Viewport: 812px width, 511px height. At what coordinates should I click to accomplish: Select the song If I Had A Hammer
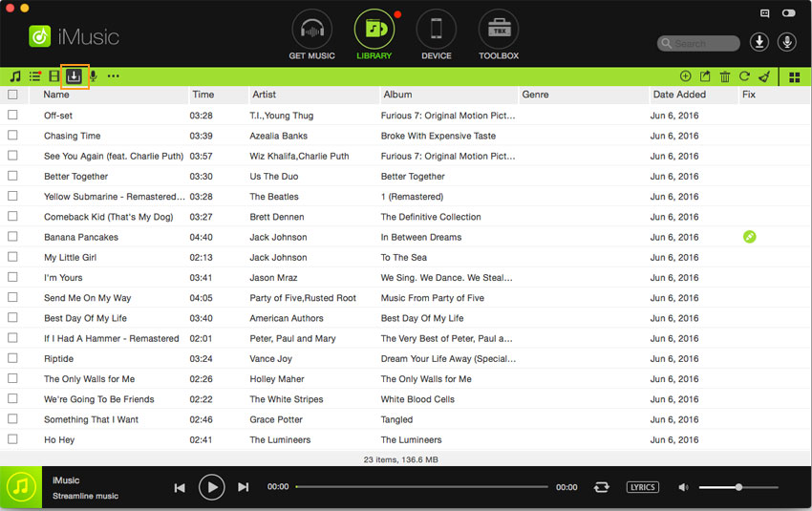[x=112, y=338]
